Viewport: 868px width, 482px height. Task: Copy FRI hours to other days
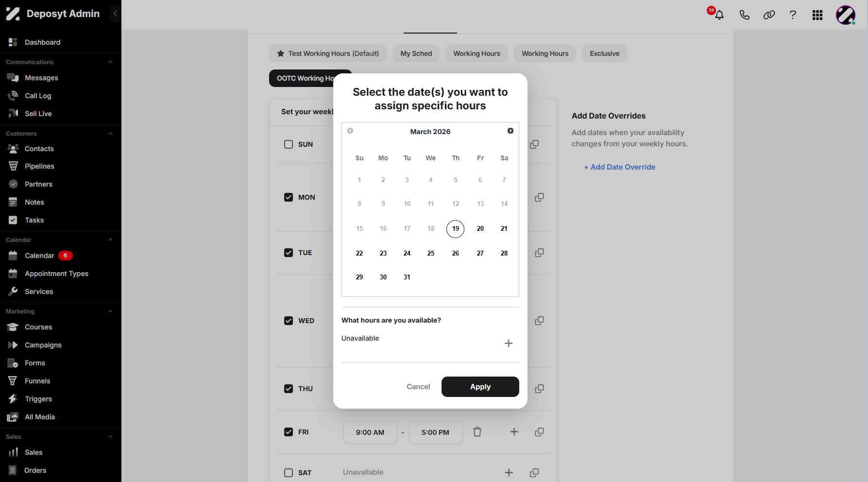(539, 432)
